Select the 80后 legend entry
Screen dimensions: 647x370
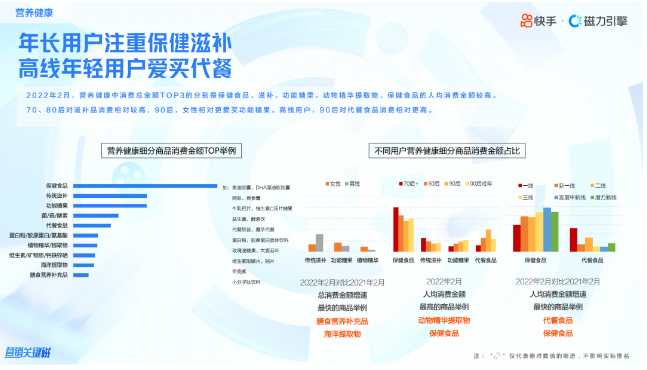pyautogui.click(x=432, y=184)
